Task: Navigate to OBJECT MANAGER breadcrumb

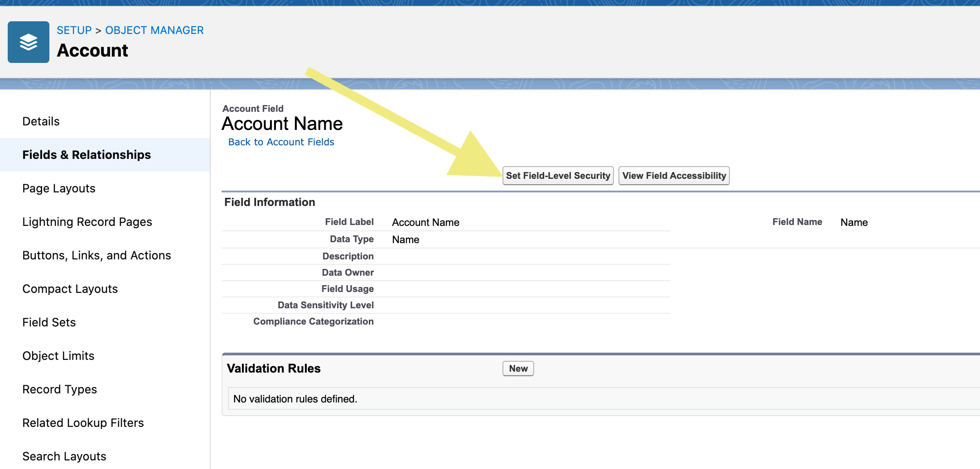Action: point(154,30)
